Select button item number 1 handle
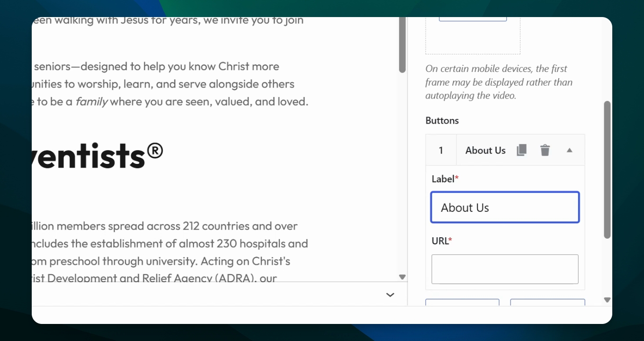644x341 pixels. click(x=441, y=150)
